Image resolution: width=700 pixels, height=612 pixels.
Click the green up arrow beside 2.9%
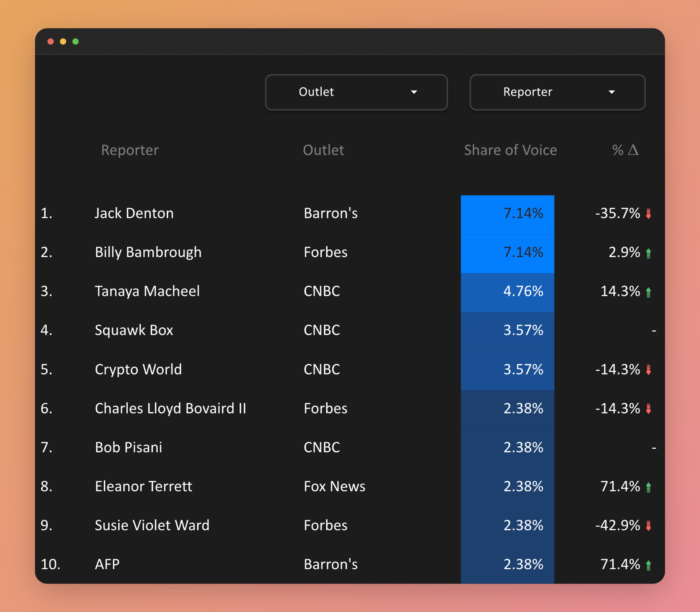pyautogui.click(x=648, y=253)
